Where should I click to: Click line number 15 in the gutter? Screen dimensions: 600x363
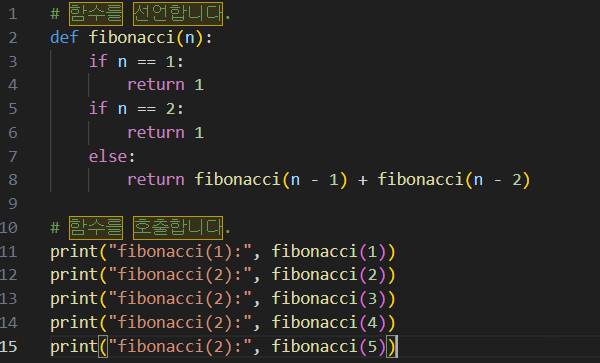click(x=8, y=347)
